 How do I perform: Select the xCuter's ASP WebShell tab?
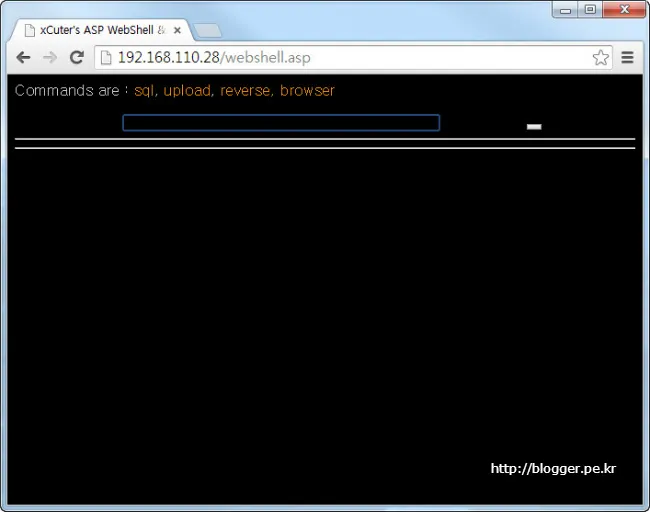102,30
